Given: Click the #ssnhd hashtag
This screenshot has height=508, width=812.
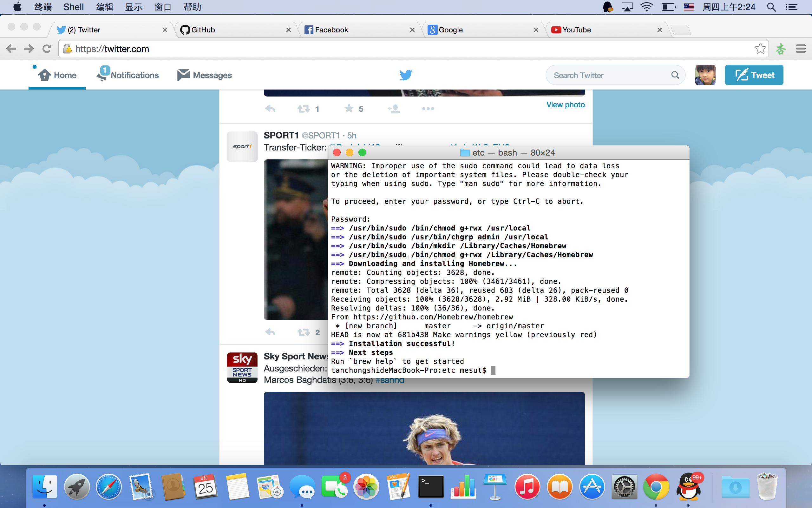Looking at the screenshot, I should click(x=390, y=380).
